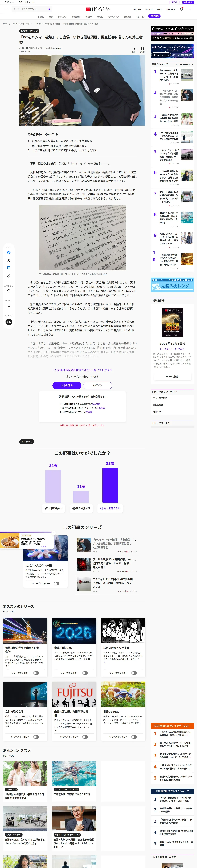197x868 pixels.
Task: Open the 週刊最新号 navigation tab
Action: tap(76, 16)
